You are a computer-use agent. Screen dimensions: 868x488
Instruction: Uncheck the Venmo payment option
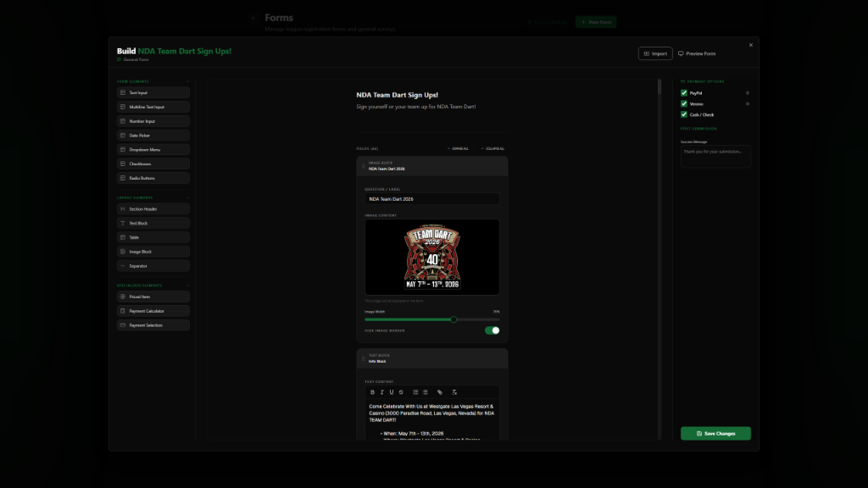tap(684, 103)
